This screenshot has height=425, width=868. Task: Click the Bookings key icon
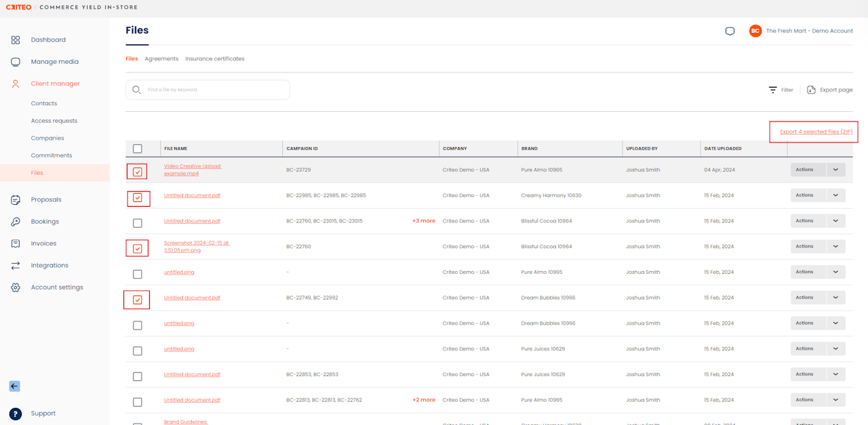[x=16, y=222]
